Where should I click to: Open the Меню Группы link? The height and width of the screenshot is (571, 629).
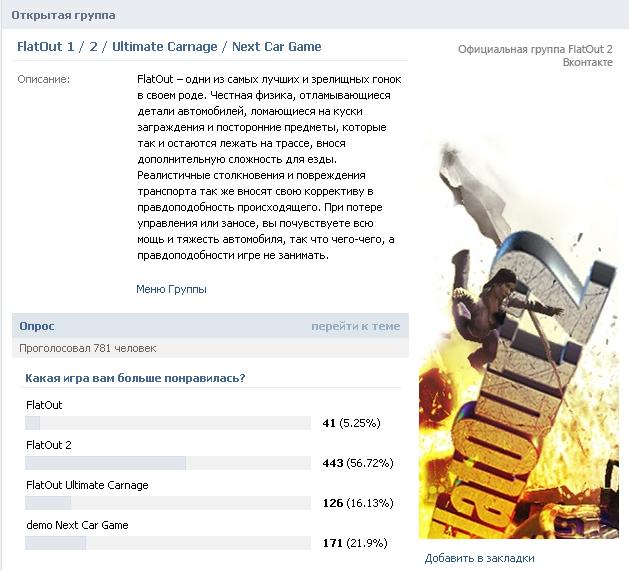(171, 289)
